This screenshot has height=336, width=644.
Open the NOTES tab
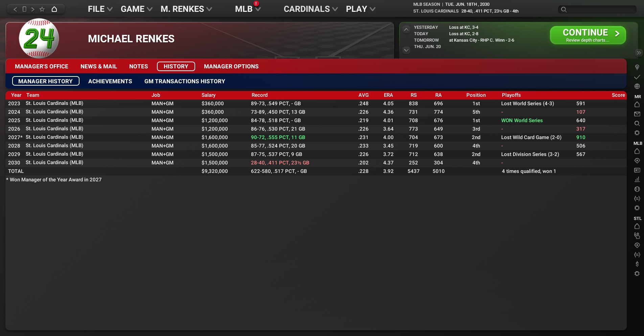coord(139,67)
